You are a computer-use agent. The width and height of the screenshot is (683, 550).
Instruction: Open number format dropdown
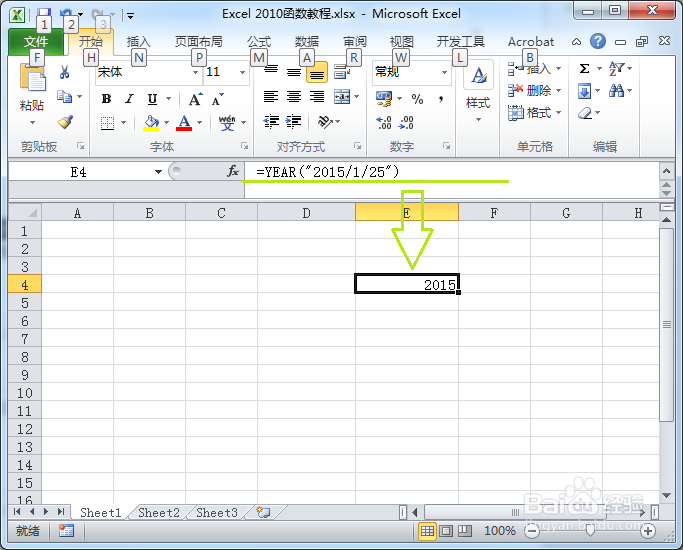[444, 72]
